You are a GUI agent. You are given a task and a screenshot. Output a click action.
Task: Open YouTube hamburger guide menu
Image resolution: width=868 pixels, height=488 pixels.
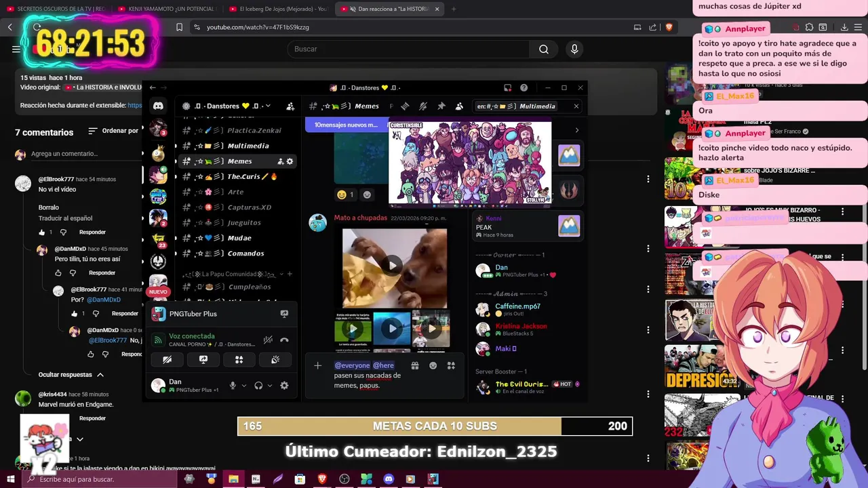pyautogui.click(x=16, y=49)
